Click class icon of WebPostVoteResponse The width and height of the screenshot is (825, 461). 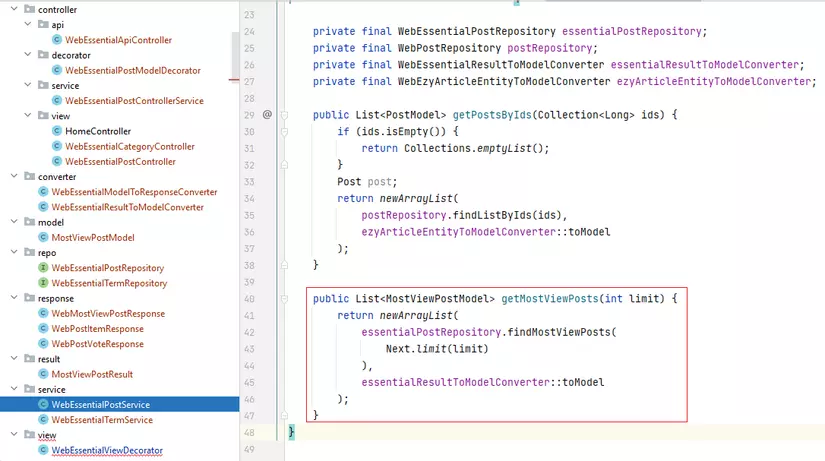43,344
